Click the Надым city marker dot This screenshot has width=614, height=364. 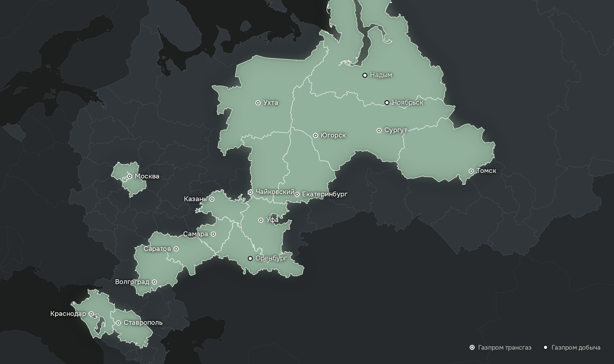[x=365, y=75]
